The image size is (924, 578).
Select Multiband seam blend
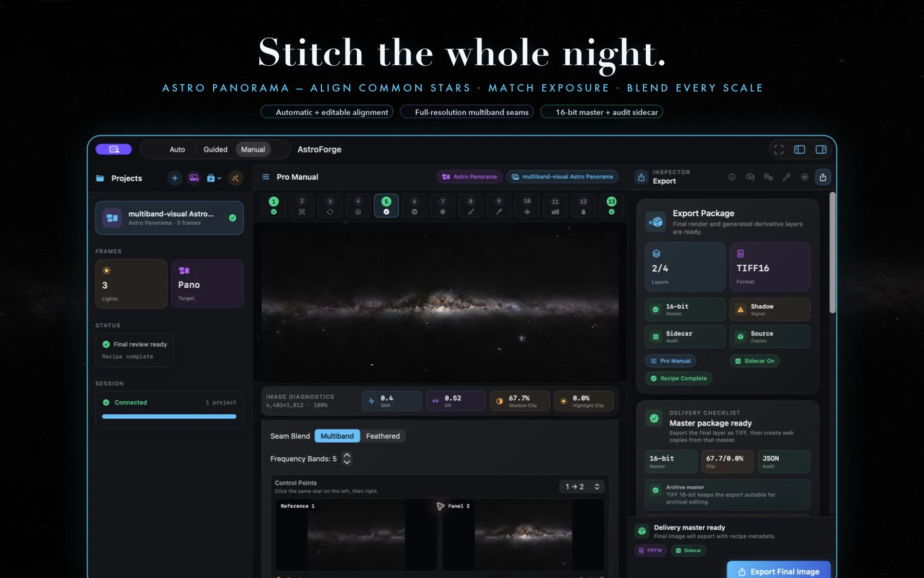(x=337, y=436)
